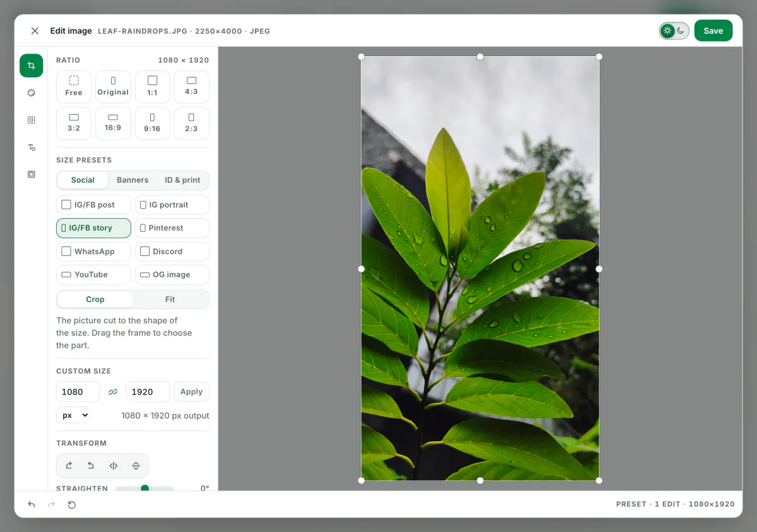This screenshot has width=757, height=532.
Task: Choose the 4:3 ratio
Action: 191,87
